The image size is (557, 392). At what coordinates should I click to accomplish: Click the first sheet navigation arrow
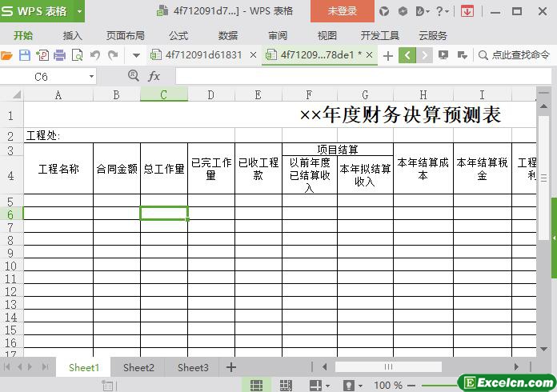[6, 366]
